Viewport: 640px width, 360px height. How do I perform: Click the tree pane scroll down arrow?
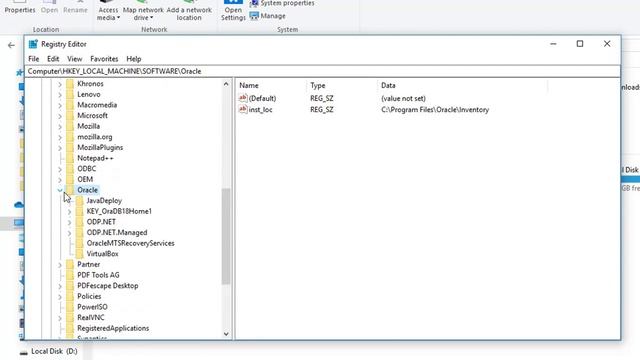pos(226,334)
